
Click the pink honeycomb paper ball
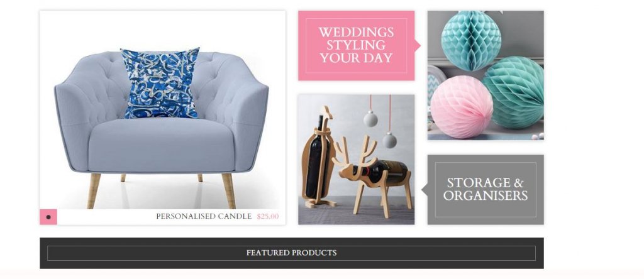461,107
